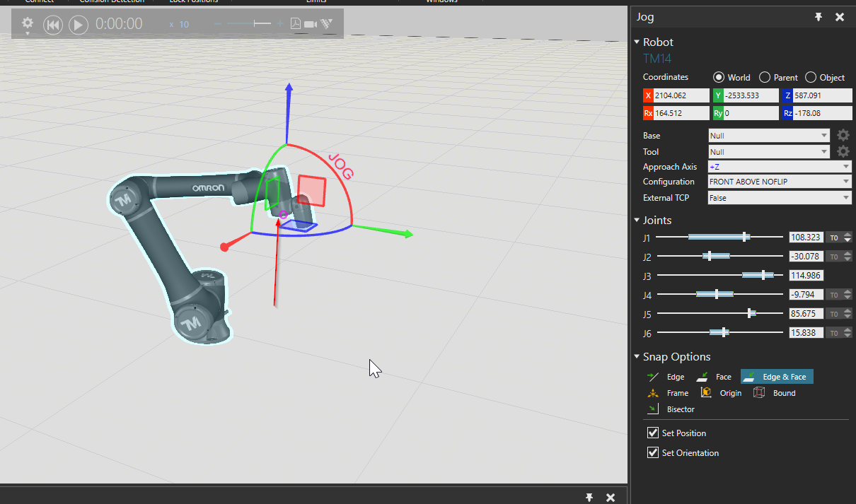This screenshot has width=856, height=504.
Task: Click the J5 T0 turn button
Action: point(834,314)
